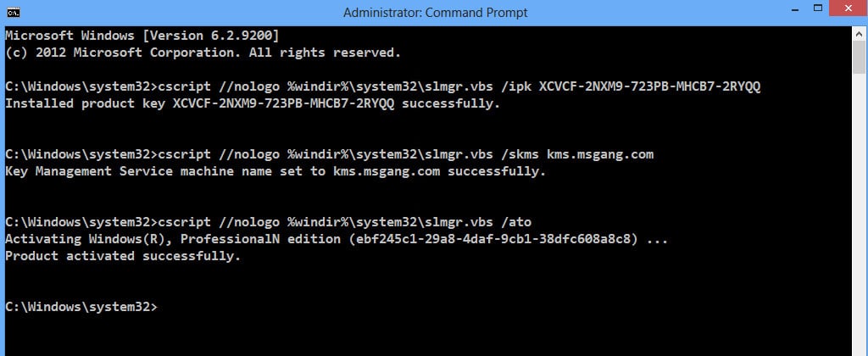Click the 'Product activated successfully.' line
This screenshot has width=868, height=356.
123,256
